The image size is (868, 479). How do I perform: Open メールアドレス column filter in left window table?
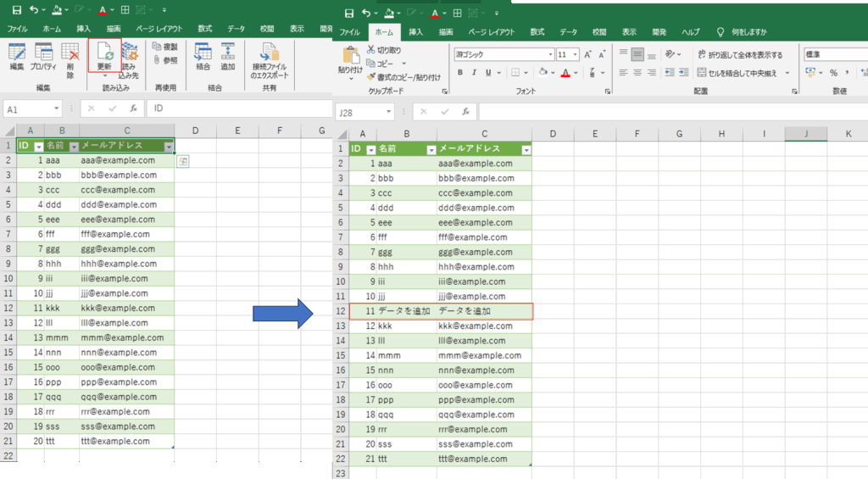click(169, 147)
